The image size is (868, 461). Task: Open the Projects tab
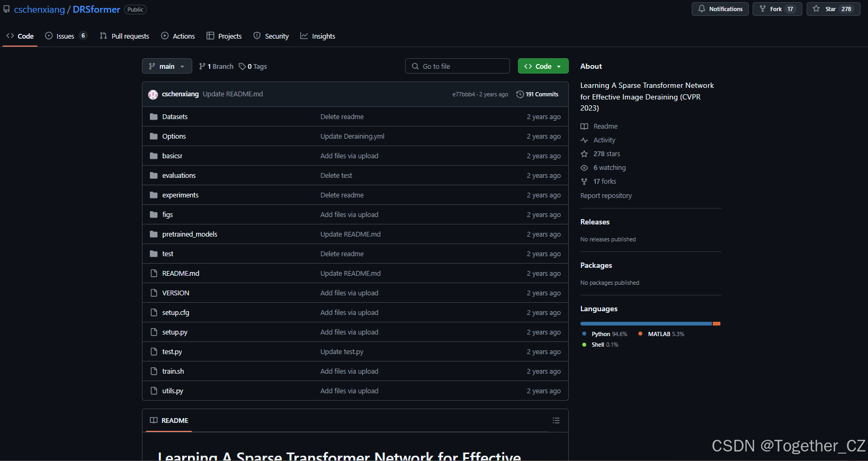pyautogui.click(x=224, y=36)
